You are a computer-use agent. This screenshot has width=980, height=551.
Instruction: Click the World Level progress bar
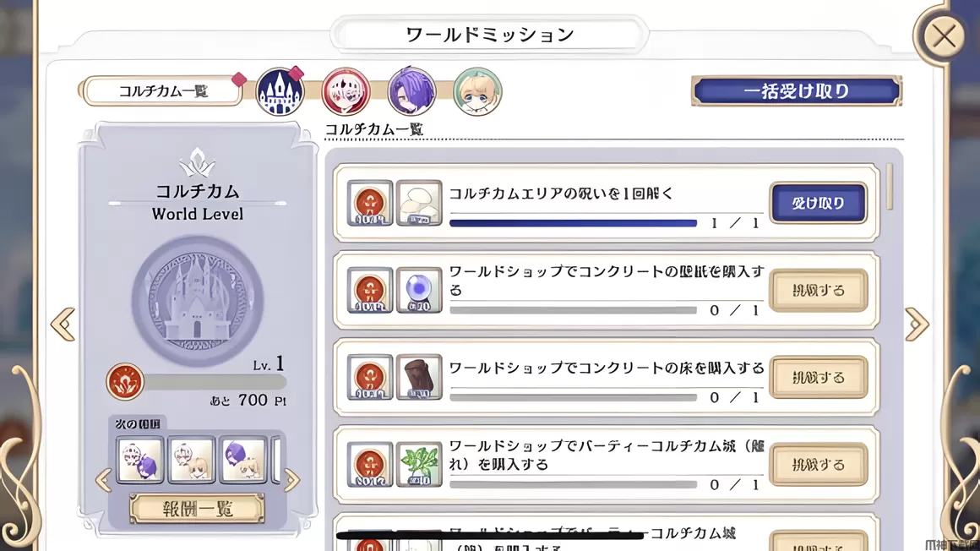point(215,382)
